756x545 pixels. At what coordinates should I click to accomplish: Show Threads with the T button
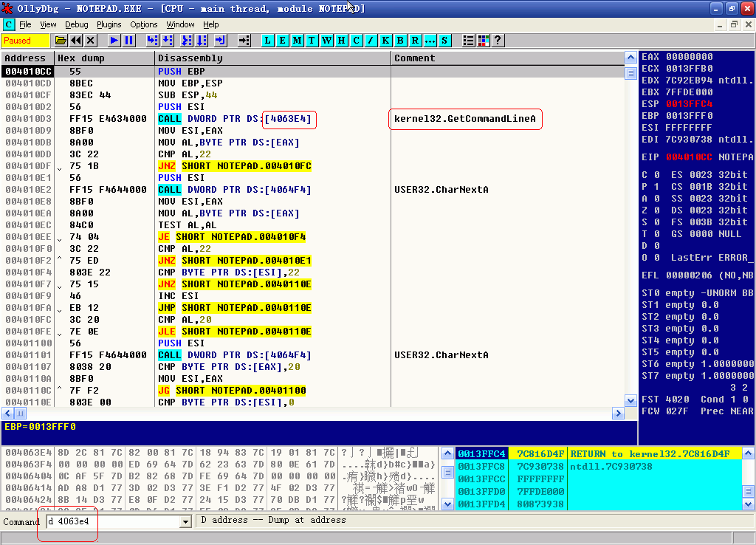tap(312, 41)
